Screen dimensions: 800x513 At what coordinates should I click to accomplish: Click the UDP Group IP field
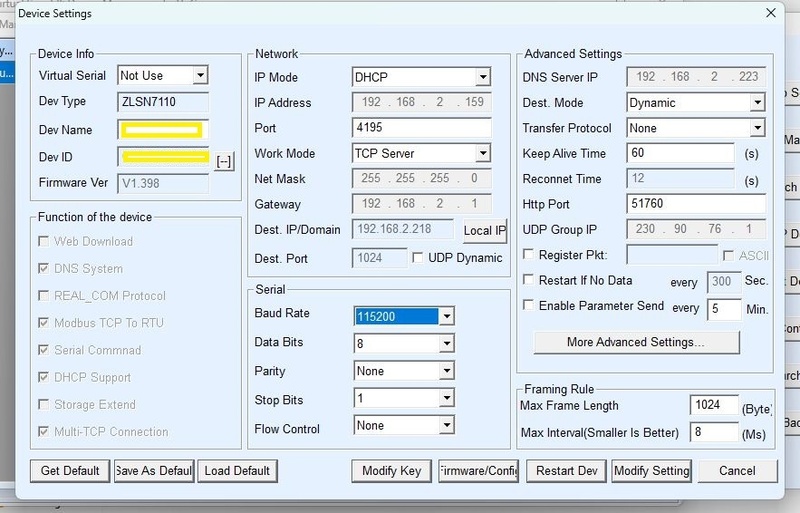[x=696, y=229]
